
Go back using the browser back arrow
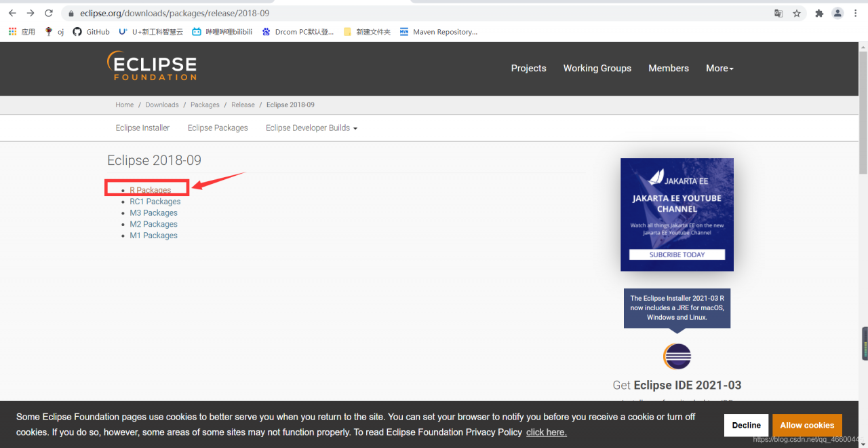pyautogui.click(x=12, y=13)
